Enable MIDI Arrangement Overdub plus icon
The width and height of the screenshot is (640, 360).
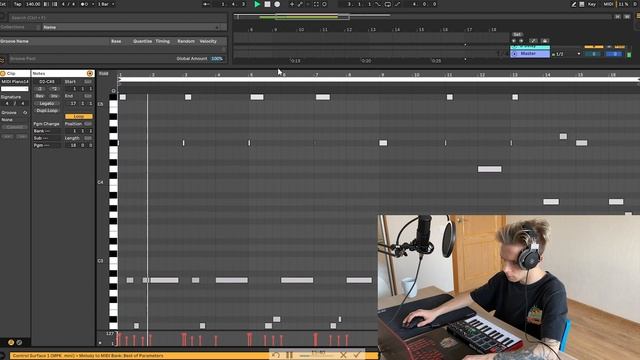pyautogui.click(x=291, y=4)
